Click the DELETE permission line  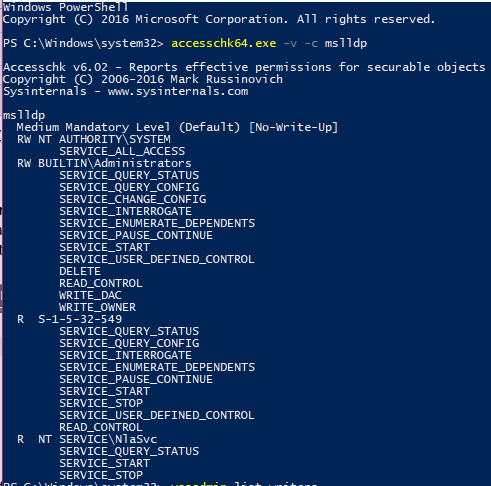[80, 271]
